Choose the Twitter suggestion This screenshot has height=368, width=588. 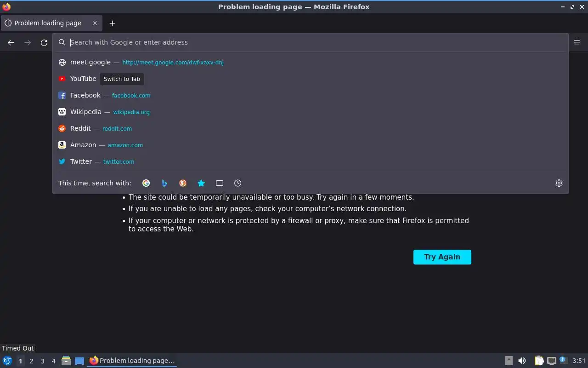point(311,161)
